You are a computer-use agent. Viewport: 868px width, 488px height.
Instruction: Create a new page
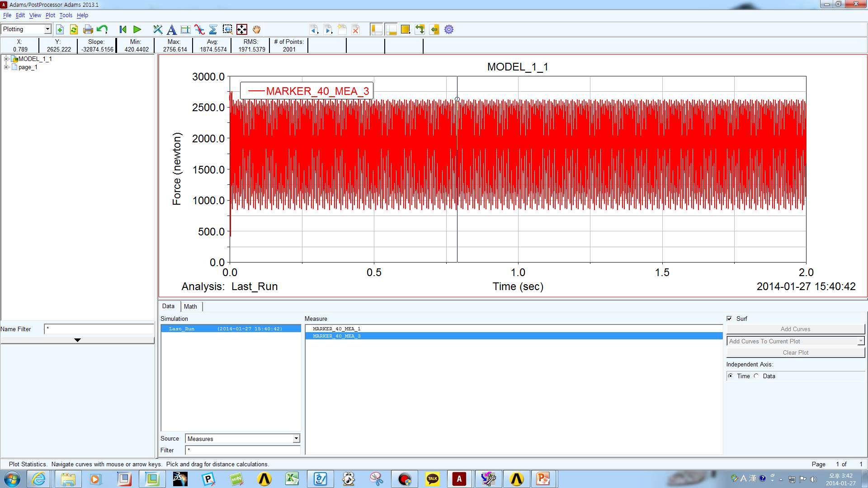(342, 30)
